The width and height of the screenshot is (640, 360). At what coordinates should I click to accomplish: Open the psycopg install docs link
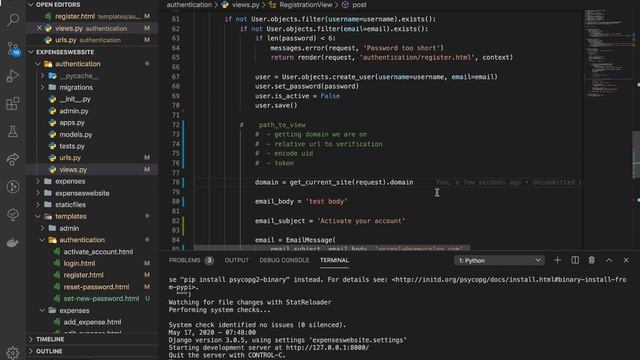[x=509, y=280]
